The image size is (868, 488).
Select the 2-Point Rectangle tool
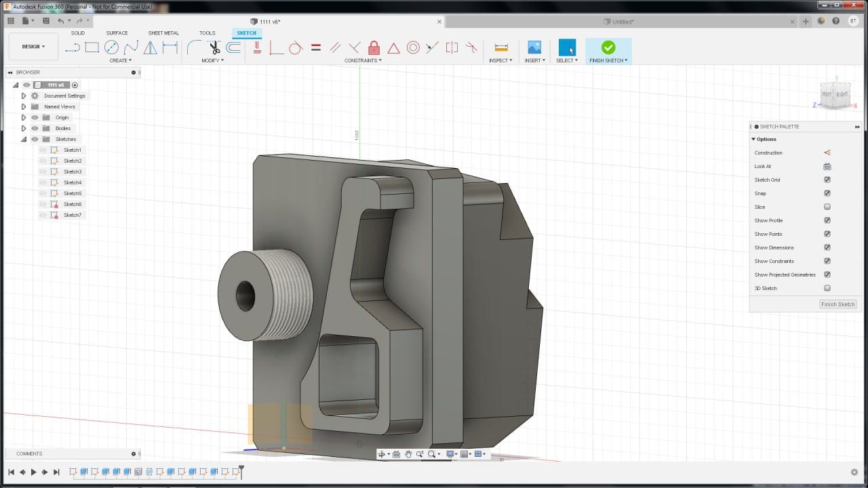pos(92,47)
